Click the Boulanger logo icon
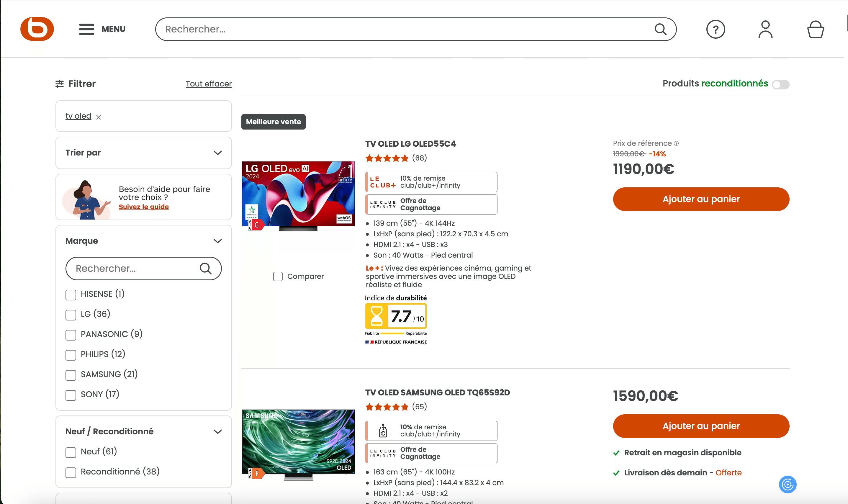 point(37,29)
